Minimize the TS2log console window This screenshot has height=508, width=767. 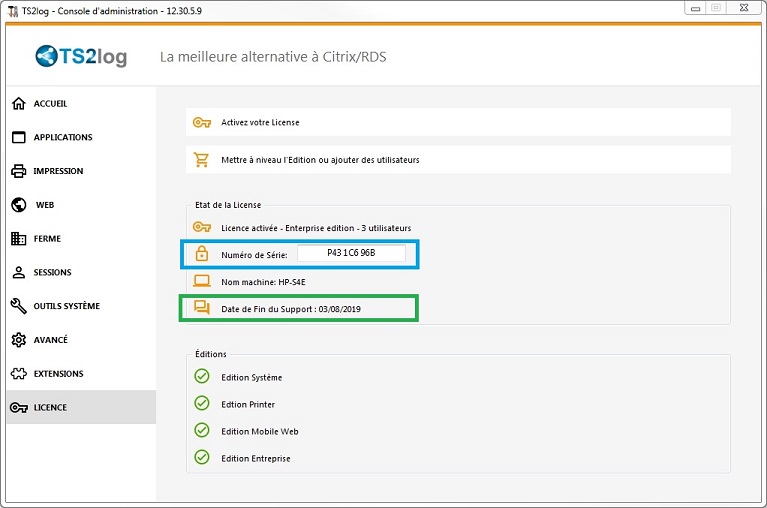tap(696, 8)
